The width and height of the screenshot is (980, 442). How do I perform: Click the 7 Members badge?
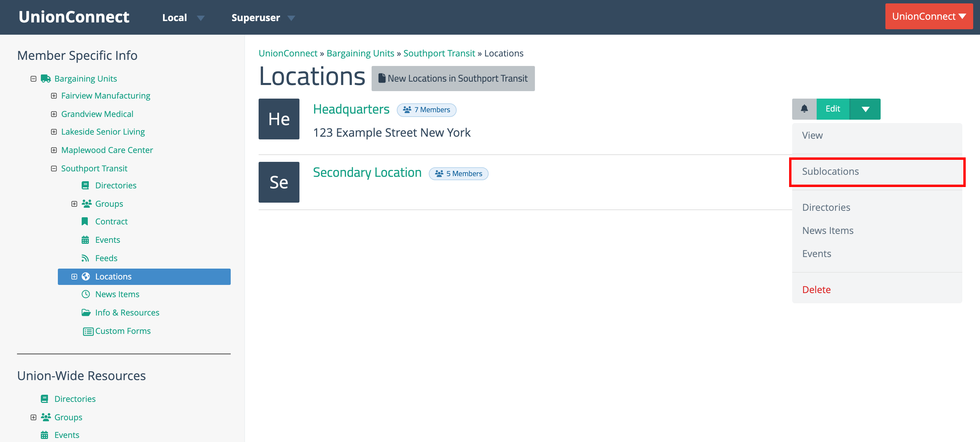pos(426,110)
